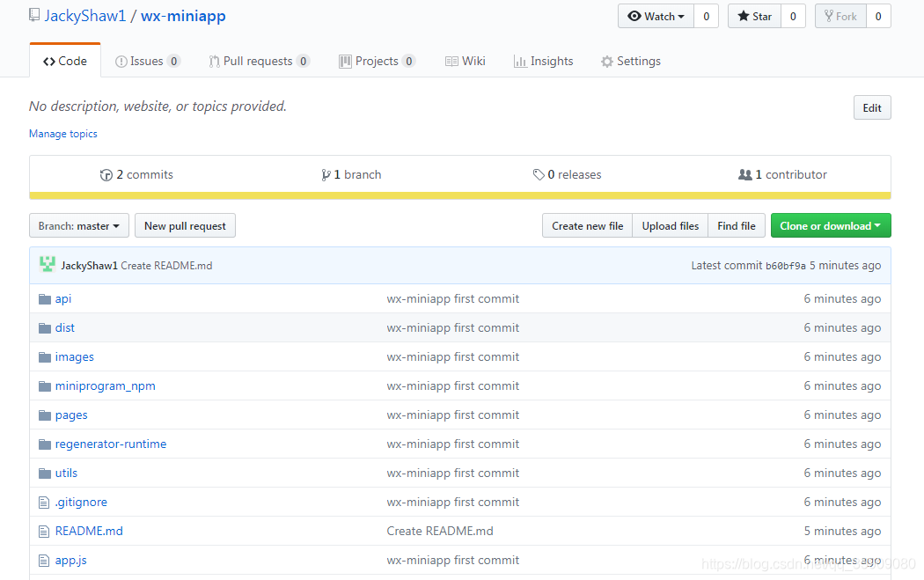The height and width of the screenshot is (580, 924).
Task: Click the repository book icon
Action: tap(34, 15)
